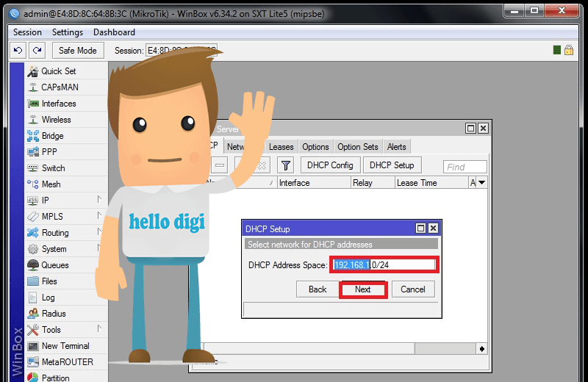
Task: Click Cancel in DHCP Setup dialog
Action: 413,289
